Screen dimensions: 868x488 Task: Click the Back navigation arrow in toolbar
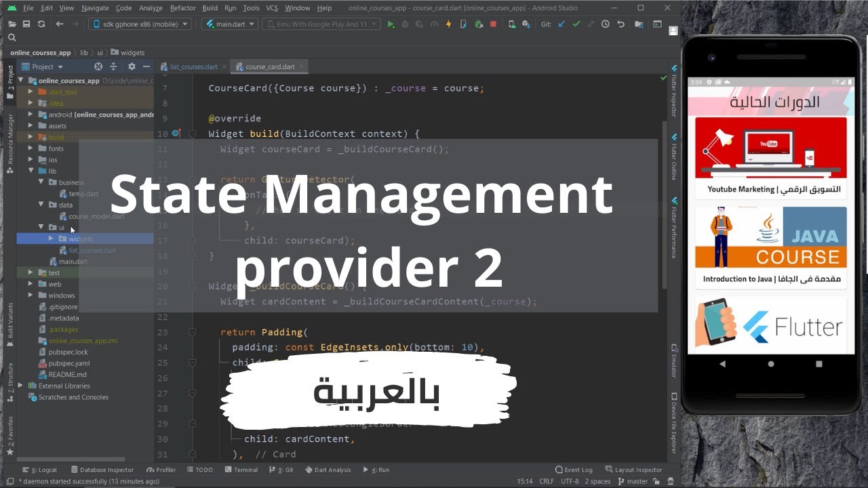click(x=60, y=24)
